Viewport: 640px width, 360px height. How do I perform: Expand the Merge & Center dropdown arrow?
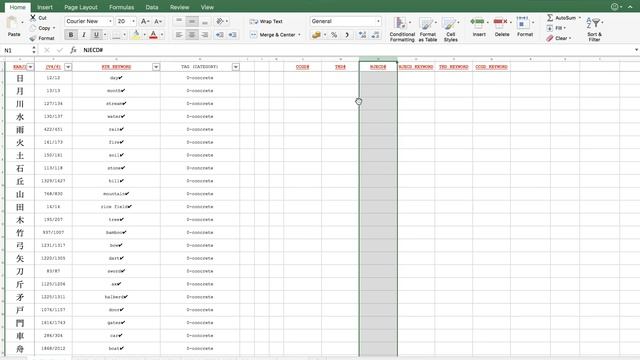[x=299, y=35]
